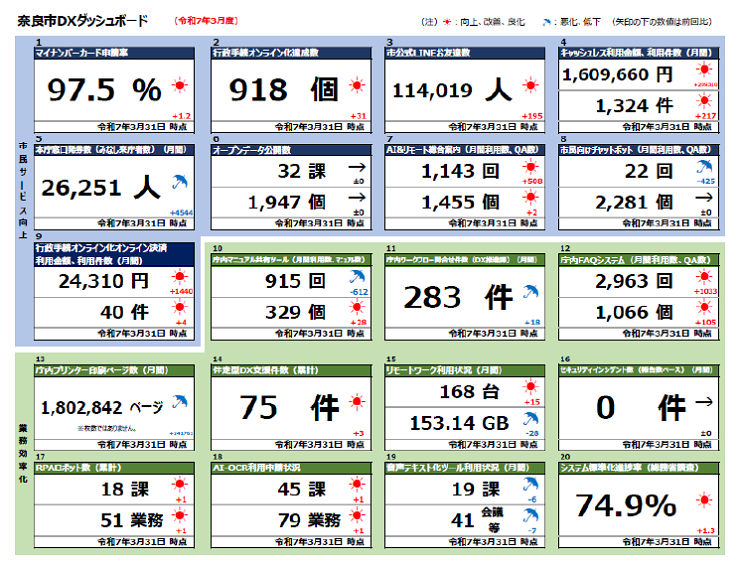Select the 1,802,842 ページ value
Viewport: 740px width, 566px height.
pos(101,407)
